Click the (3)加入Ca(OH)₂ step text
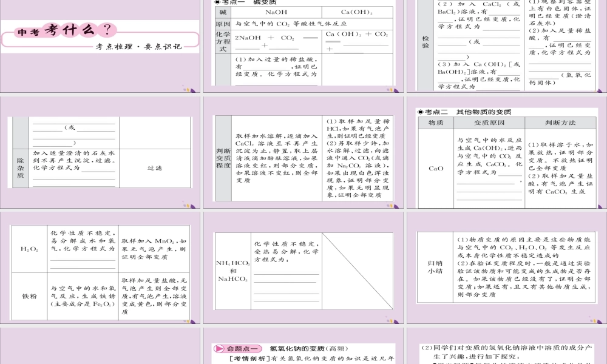Image resolution: width=607 pixels, height=364 pixels. click(480, 75)
